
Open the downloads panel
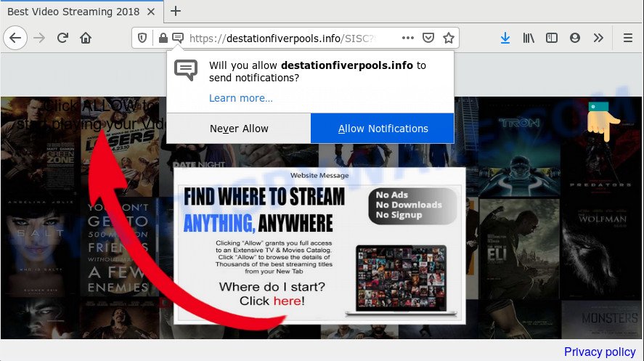tap(505, 38)
